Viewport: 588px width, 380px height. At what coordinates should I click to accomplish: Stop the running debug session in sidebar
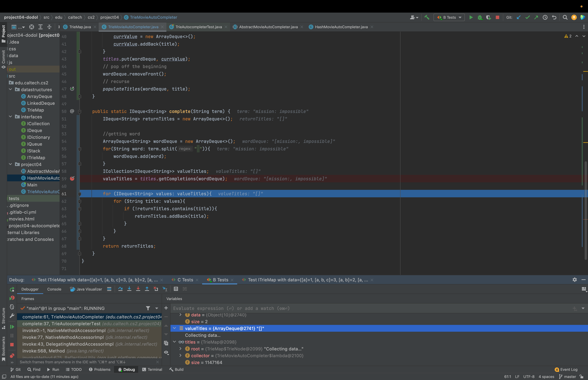(12, 344)
